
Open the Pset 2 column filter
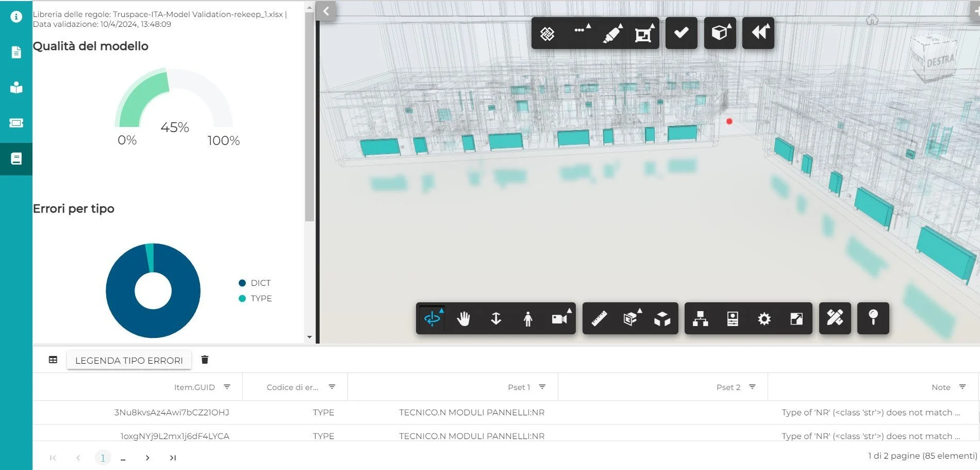tap(752, 386)
